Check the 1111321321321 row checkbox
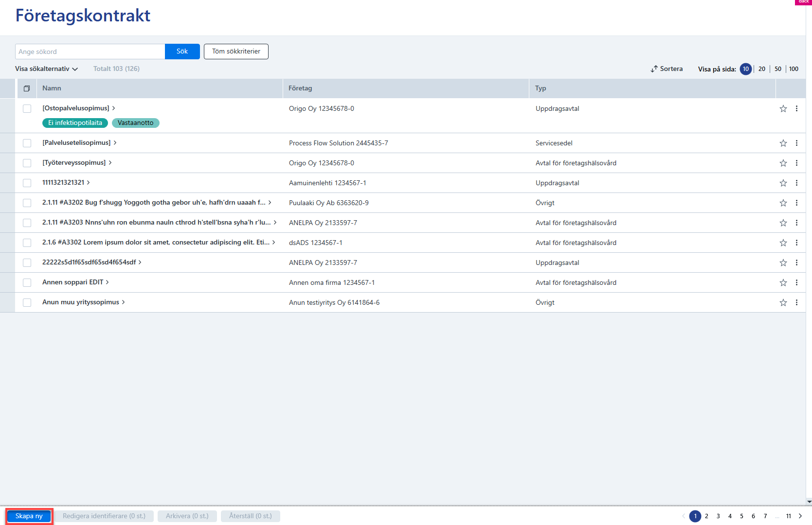The height and width of the screenshot is (525, 812). pos(27,183)
